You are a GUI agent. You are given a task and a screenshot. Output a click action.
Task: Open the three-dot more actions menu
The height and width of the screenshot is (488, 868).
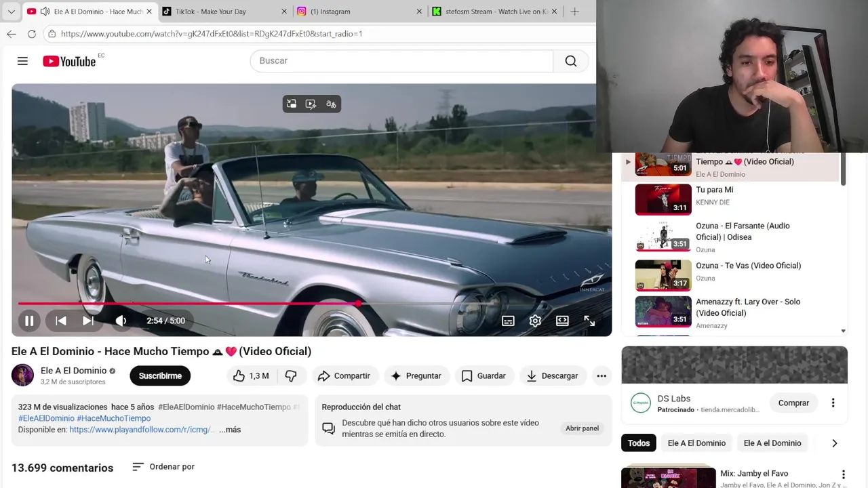[601, 375]
